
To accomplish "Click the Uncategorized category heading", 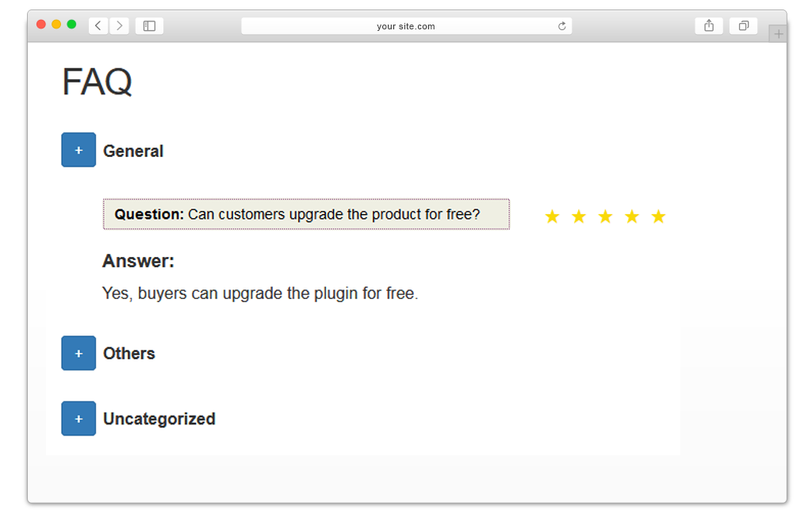I will 159,419.
